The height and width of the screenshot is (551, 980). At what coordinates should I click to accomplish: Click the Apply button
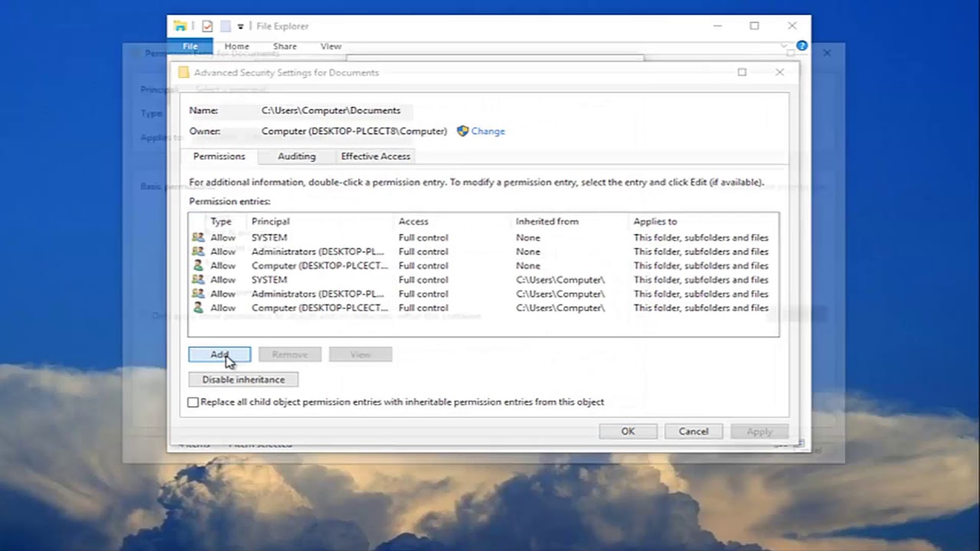[x=759, y=432]
